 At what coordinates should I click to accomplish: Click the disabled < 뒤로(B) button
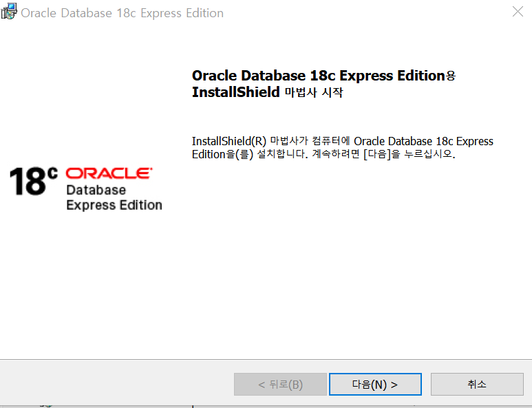coord(280,384)
